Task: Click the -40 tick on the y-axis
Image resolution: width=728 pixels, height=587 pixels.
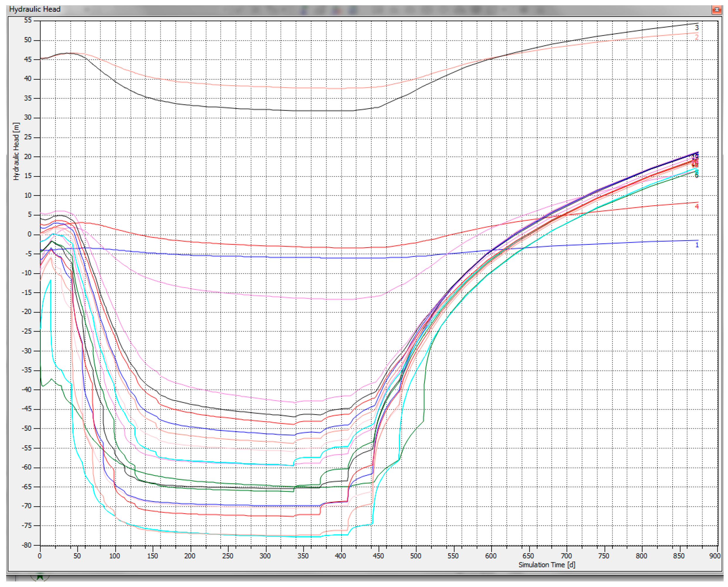Action: (x=26, y=389)
